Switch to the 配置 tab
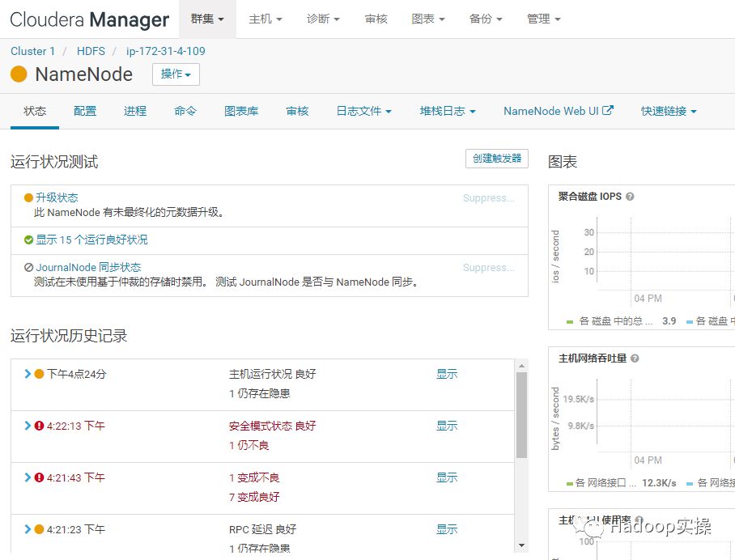Image resolution: width=735 pixels, height=560 pixels. [x=84, y=111]
